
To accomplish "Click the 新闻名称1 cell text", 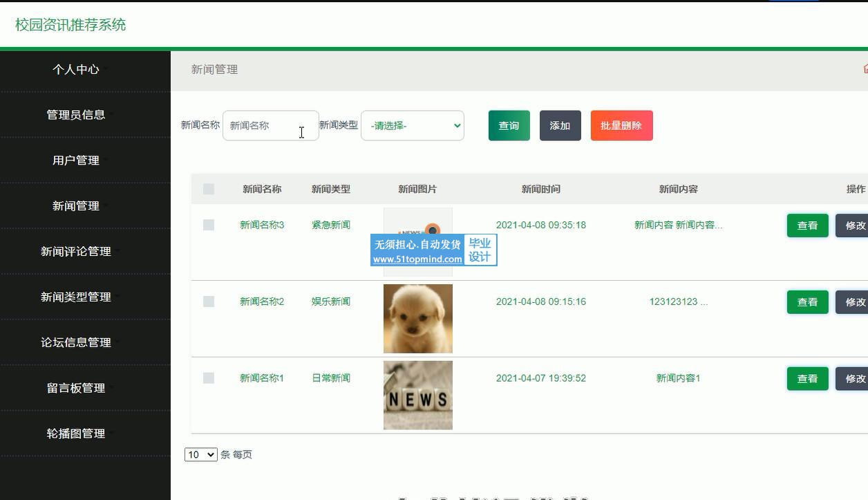I will click(x=262, y=378).
